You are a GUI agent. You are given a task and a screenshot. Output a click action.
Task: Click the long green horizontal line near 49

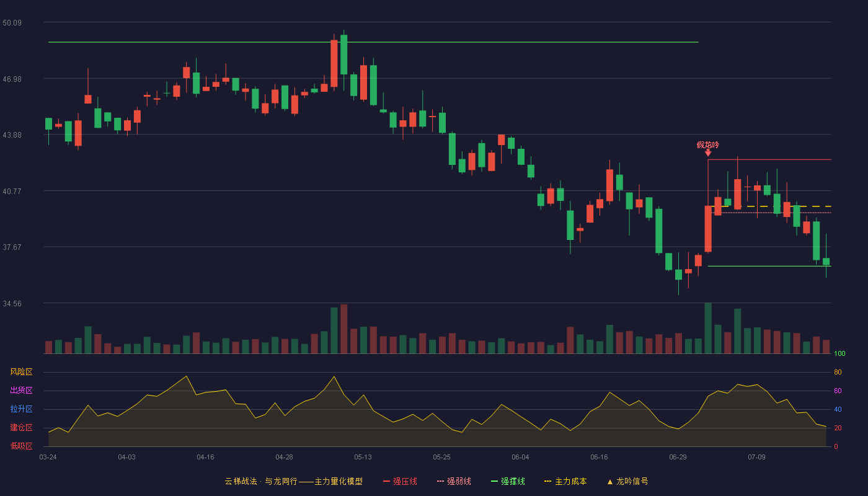click(373, 42)
